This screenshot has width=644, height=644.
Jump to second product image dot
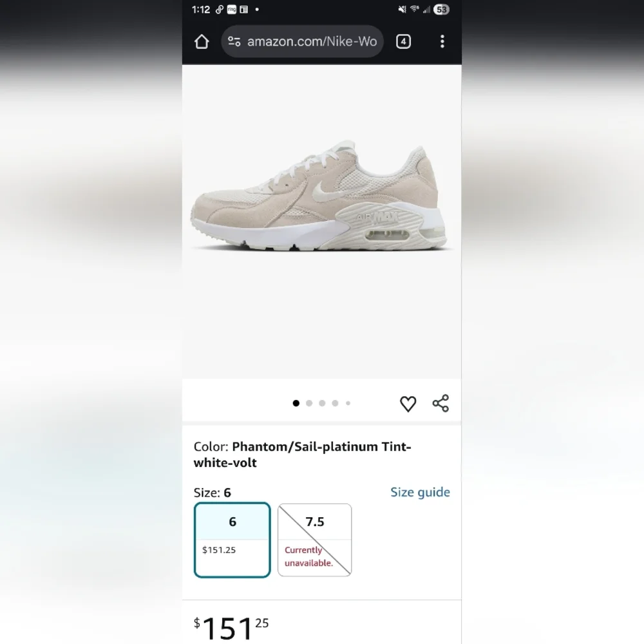click(309, 403)
